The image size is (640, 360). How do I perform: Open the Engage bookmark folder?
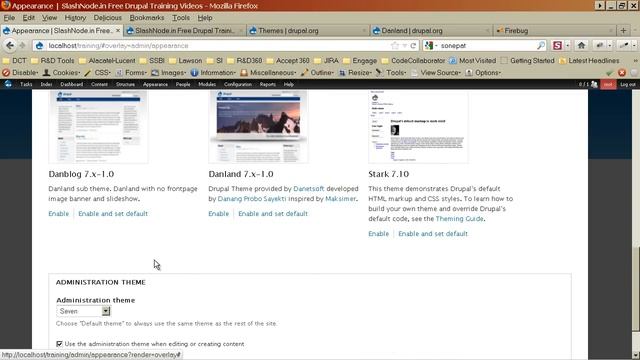coord(360,60)
